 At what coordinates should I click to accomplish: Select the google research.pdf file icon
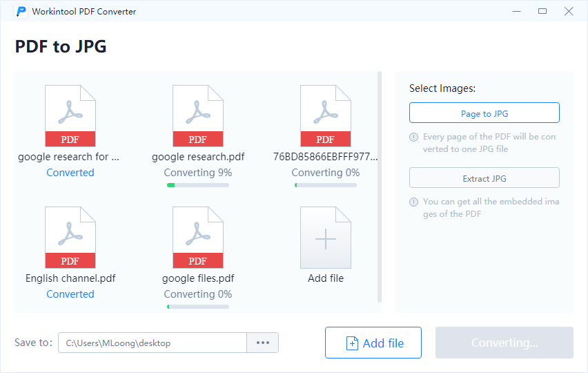[x=197, y=116]
